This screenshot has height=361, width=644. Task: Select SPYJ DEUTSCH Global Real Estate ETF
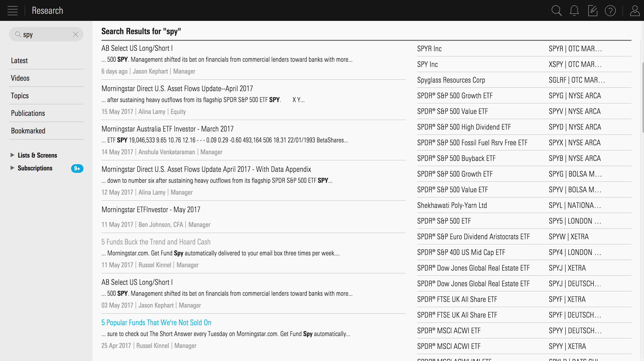(x=524, y=284)
